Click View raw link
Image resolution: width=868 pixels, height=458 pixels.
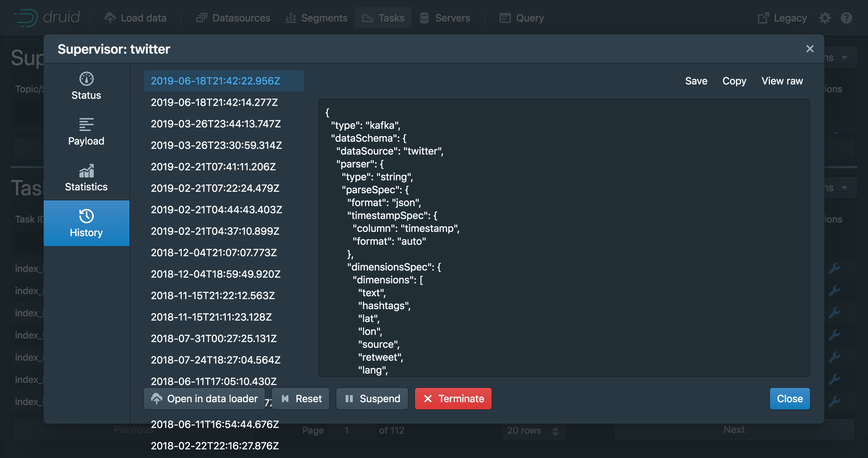point(782,81)
